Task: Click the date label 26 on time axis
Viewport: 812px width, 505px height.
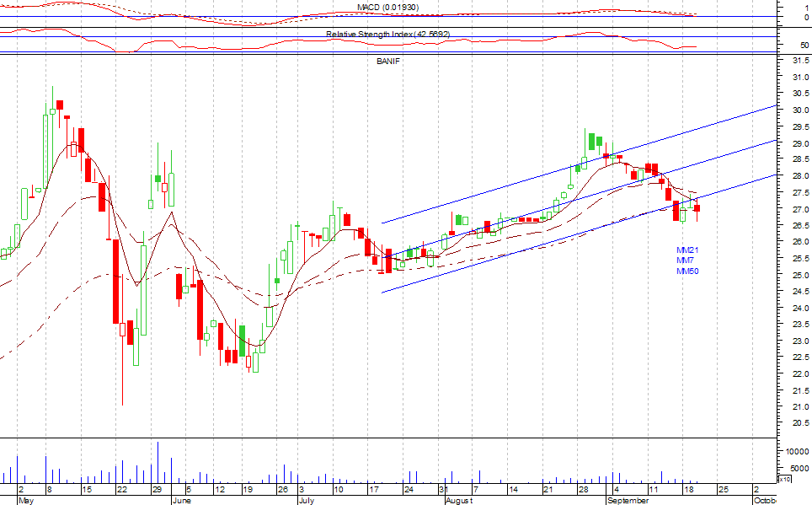Action: (x=283, y=490)
